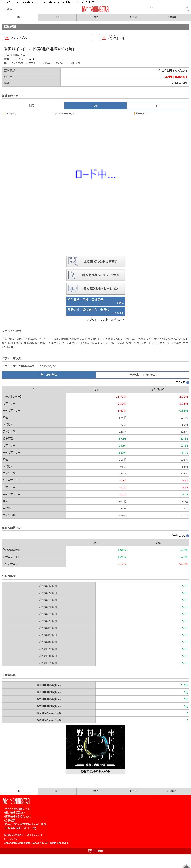Click the magnifier icon on より良いファンドに見直す
Screen dimensions: 191x868
[x=73, y=261]
